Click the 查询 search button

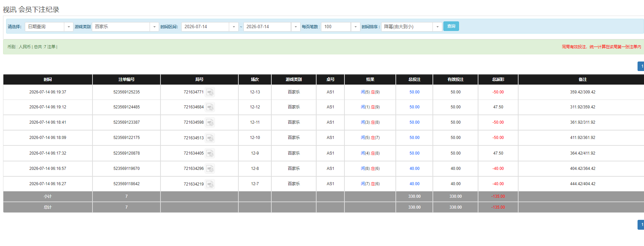click(x=451, y=26)
